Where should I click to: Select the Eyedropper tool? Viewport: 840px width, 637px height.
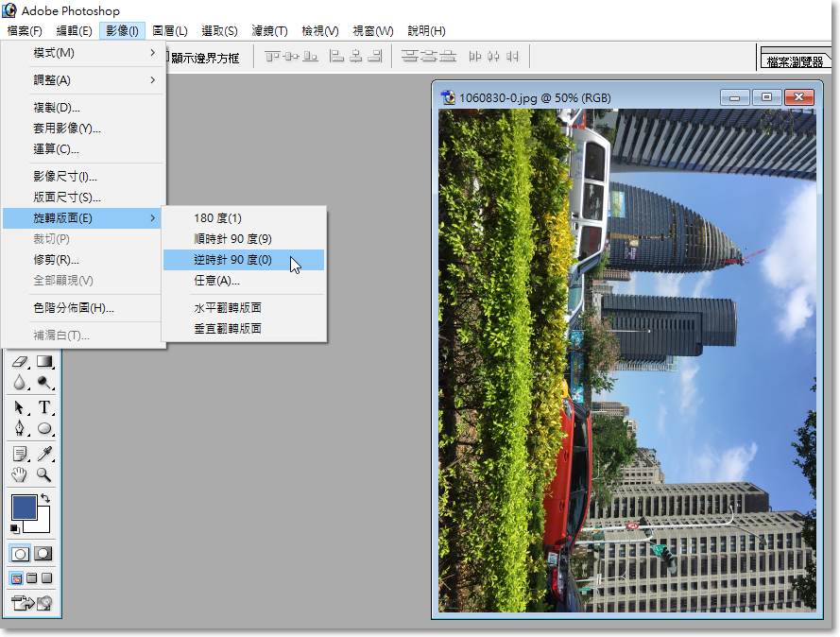point(44,453)
